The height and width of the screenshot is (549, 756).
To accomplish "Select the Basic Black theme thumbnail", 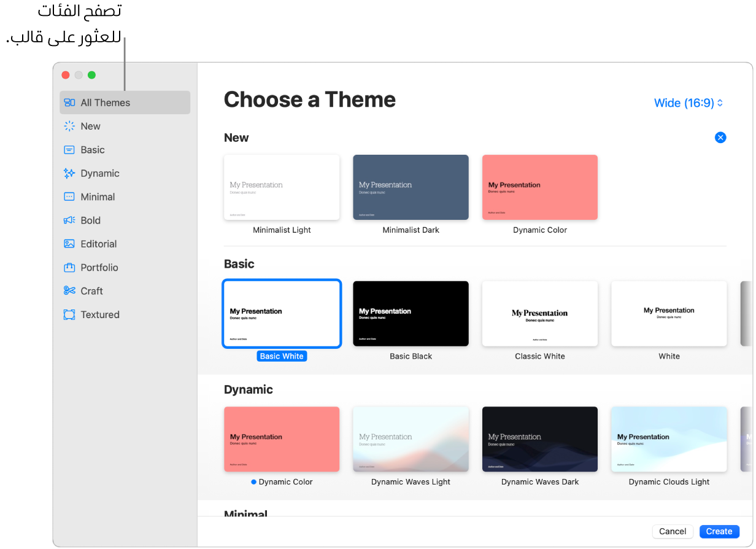I will (411, 314).
